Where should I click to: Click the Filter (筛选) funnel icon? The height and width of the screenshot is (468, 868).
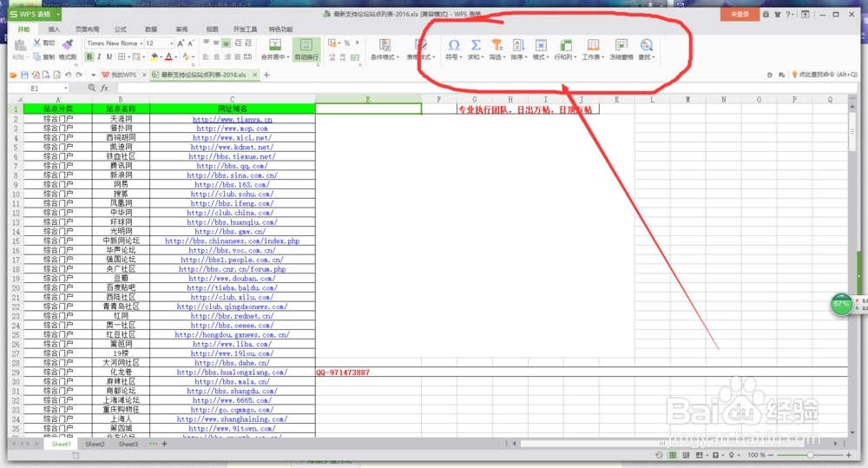pos(497,45)
